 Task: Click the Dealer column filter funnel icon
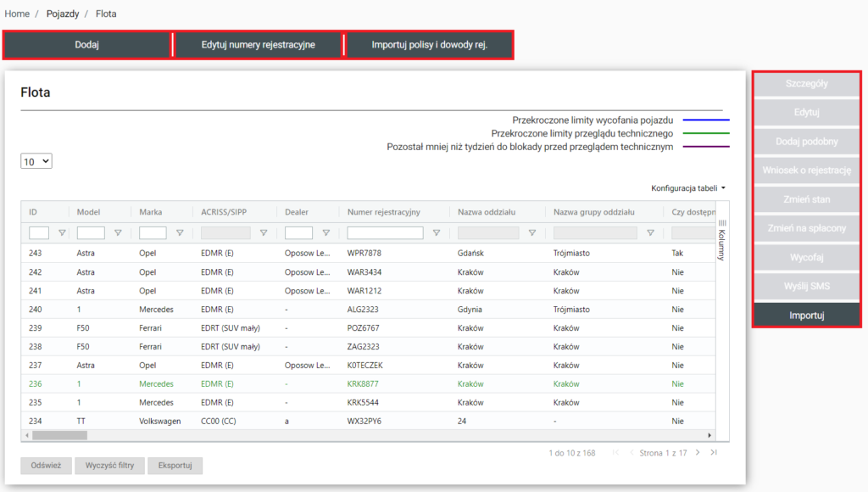pyautogui.click(x=325, y=232)
